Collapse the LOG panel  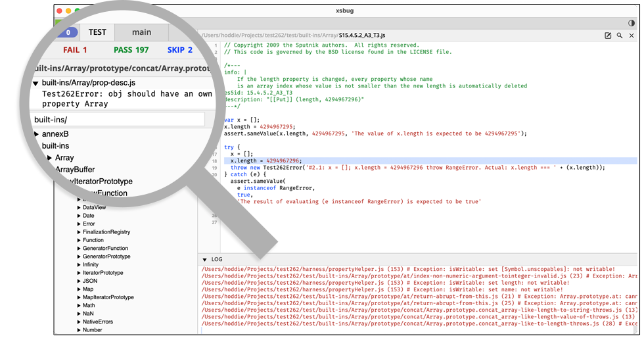pyautogui.click(x=204, y=260)
